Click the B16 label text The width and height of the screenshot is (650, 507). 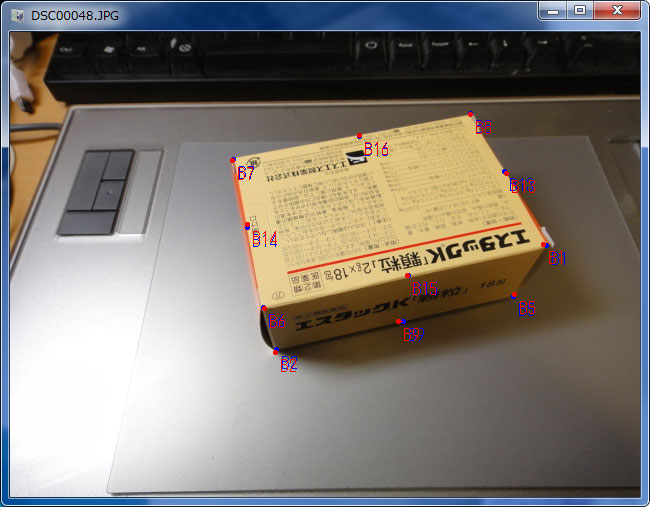(376, 149)
